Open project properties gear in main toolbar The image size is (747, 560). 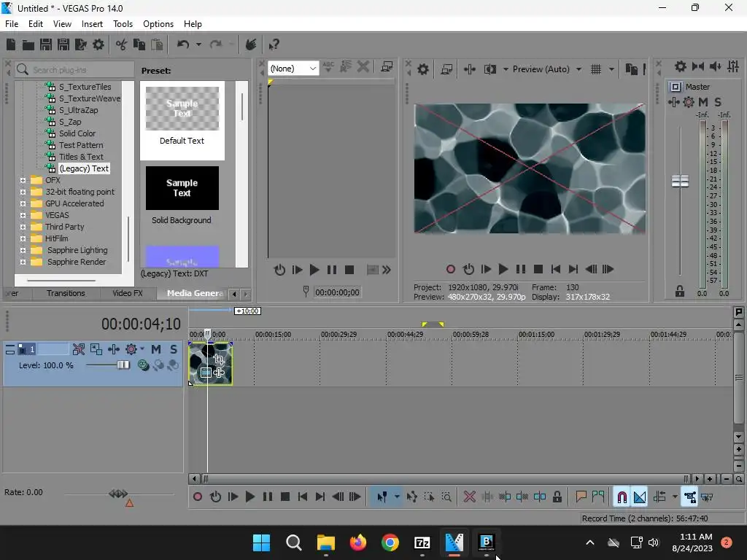tap(98, 44)
